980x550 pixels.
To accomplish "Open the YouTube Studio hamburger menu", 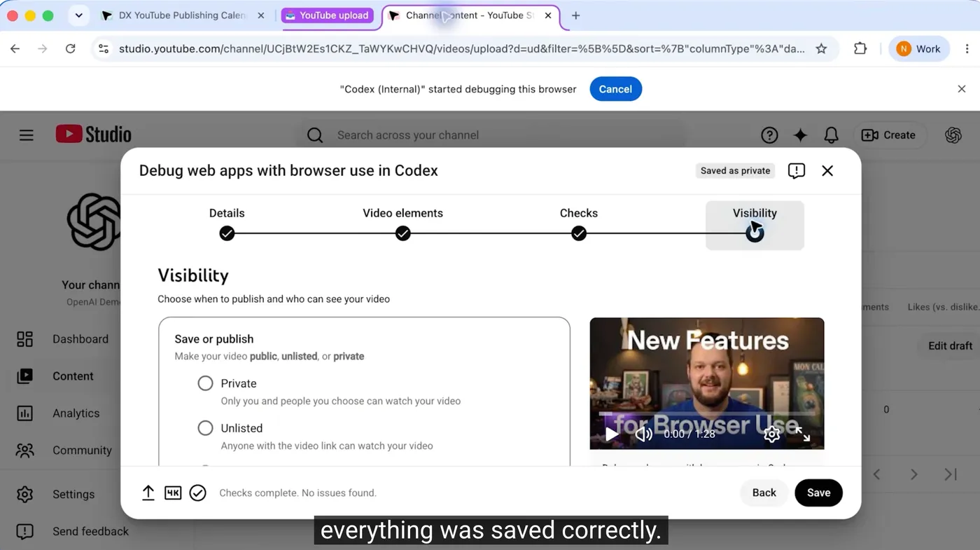I will pyautogui.click(x=27, y=135).
